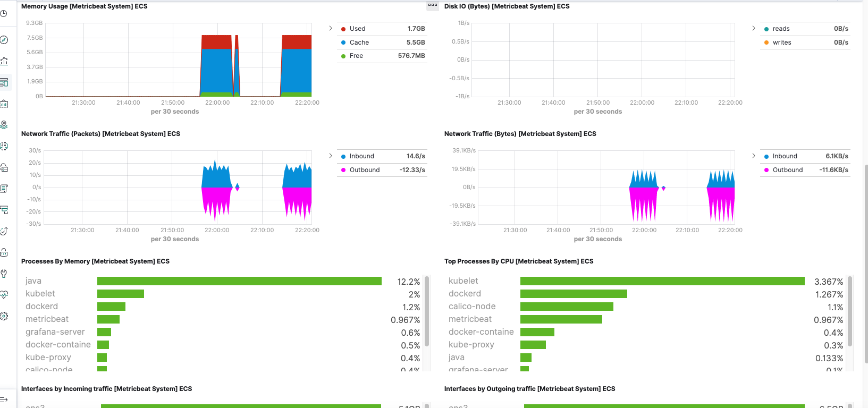The width and height of the screenshot is (868, 408).
Task: Click 12.2% value for java memory
Action: pyautogui.click(x=409, y=282)
